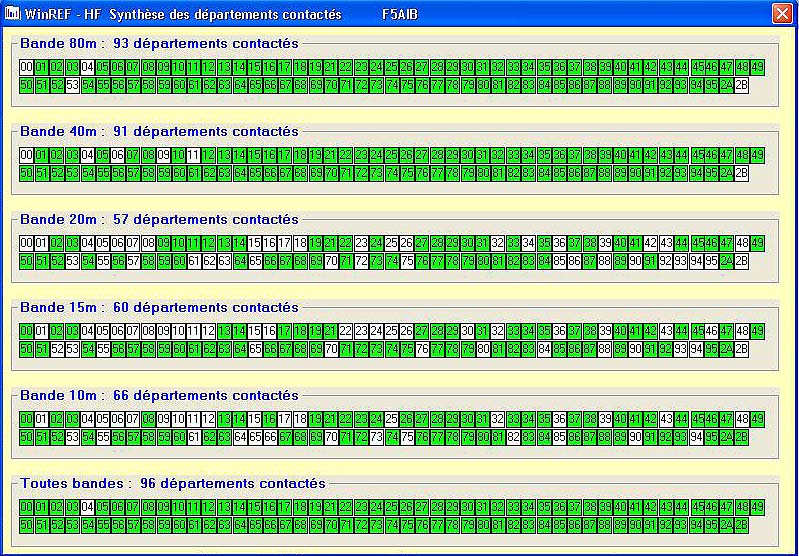Click department 32 cell in Bande 20m
This screenshot has width=799, height=556.
click(x=497, y=243)
